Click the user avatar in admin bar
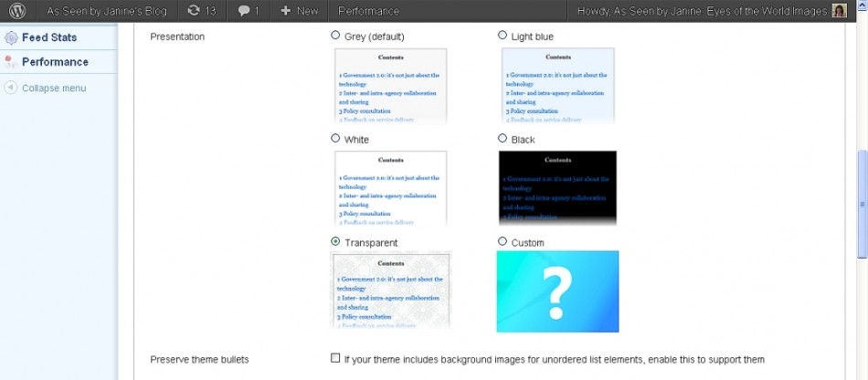The height and width of the screenshot is (380, 868). (839, 11)
